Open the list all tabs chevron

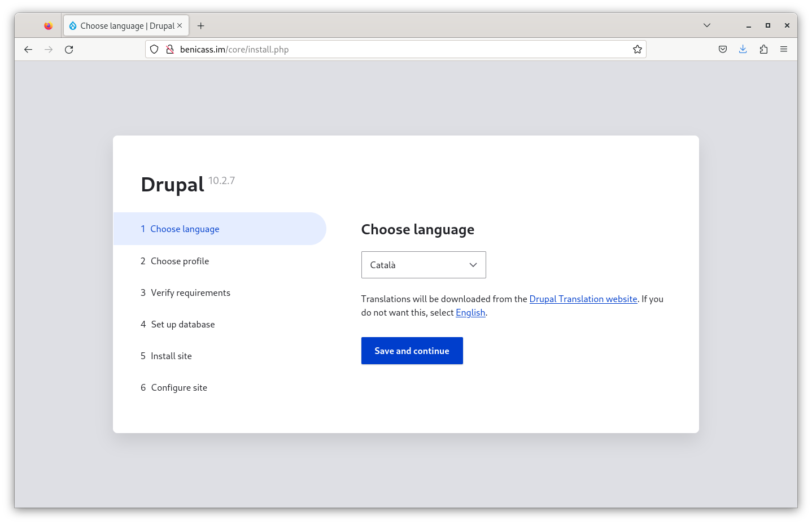coord(707,25)
